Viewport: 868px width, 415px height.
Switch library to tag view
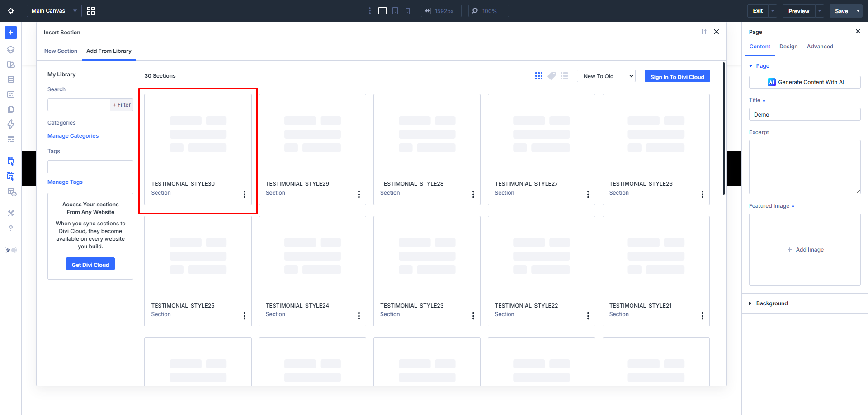click(x=552, y=76)
